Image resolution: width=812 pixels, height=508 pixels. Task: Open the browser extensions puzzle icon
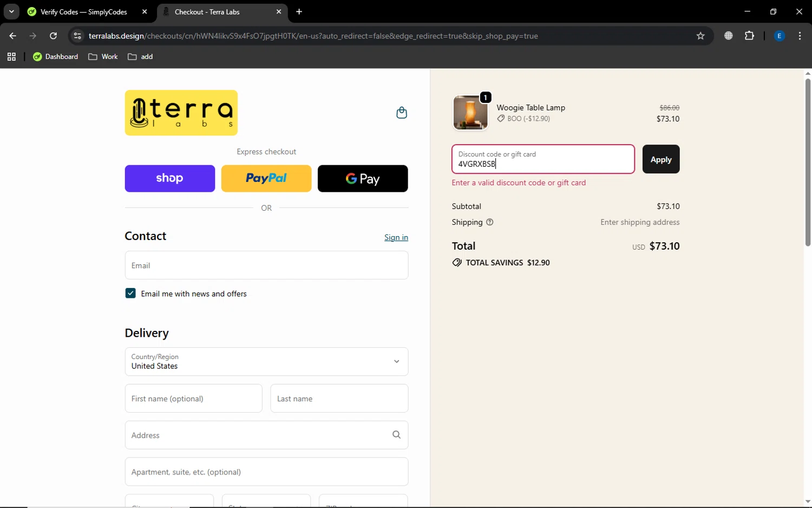(750, 36)
